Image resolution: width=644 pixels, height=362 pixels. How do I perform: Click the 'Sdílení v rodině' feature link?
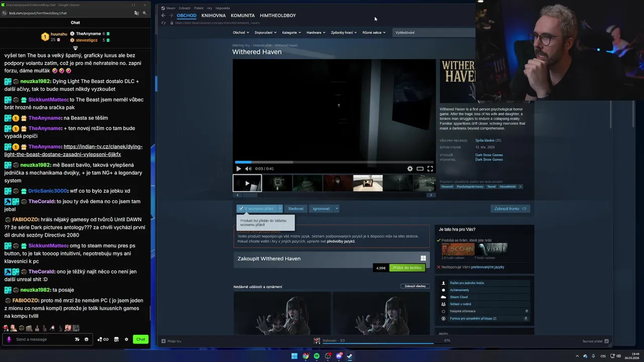pyautogui.click(x=460, y=304)
